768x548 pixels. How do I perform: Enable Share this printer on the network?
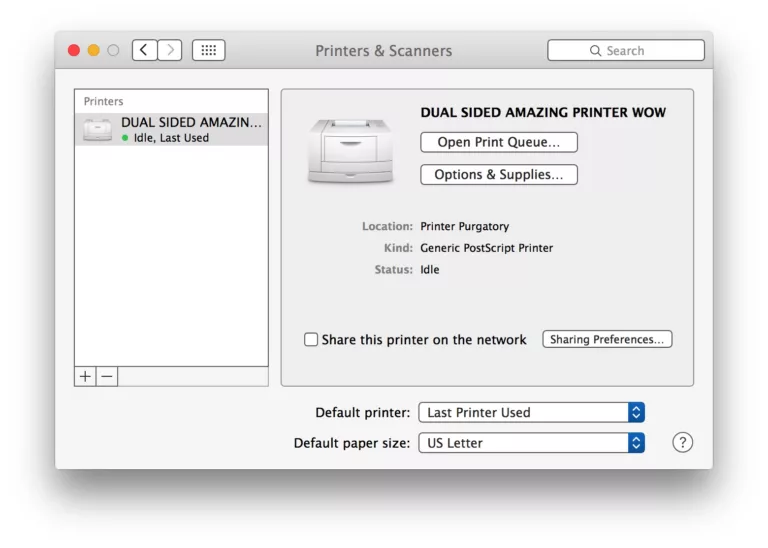311,340
